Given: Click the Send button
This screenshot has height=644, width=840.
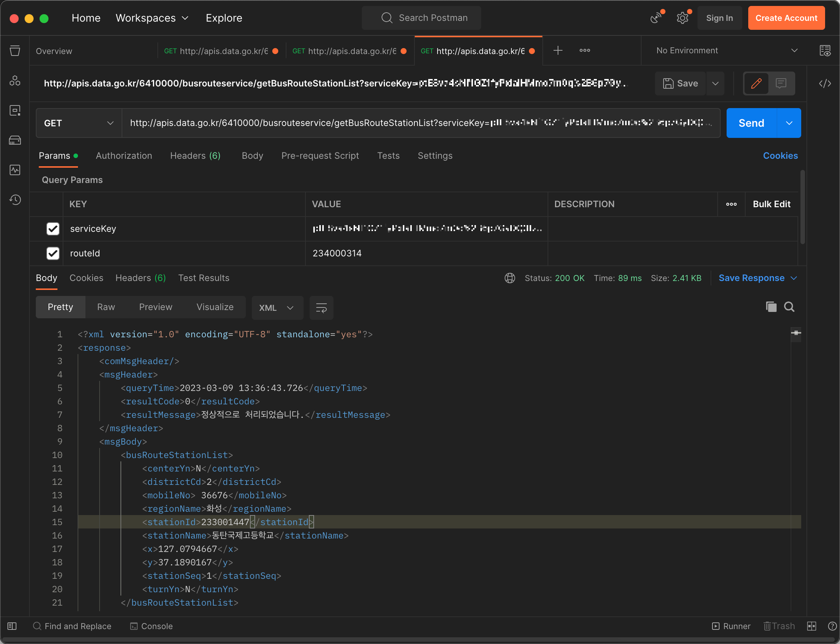Looking at the screenshot, I should (x=751, y=123).
